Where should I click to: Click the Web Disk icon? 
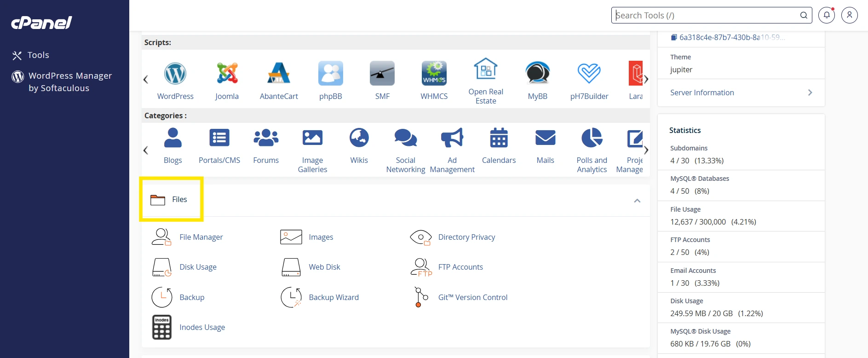point(291,267)
